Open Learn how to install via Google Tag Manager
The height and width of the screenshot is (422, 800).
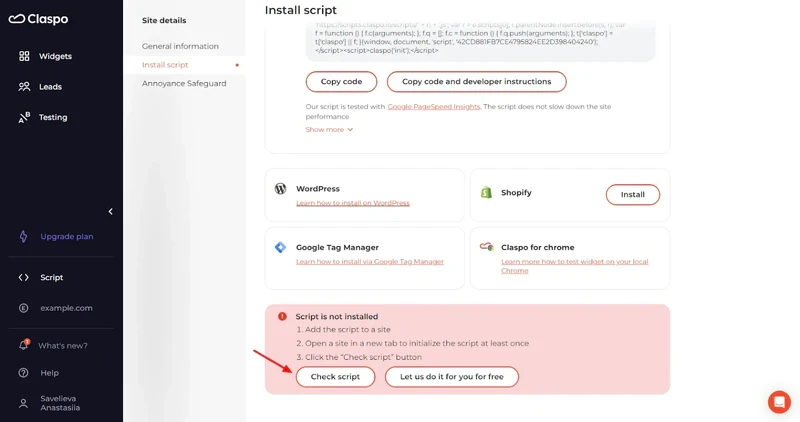point(370,262)
